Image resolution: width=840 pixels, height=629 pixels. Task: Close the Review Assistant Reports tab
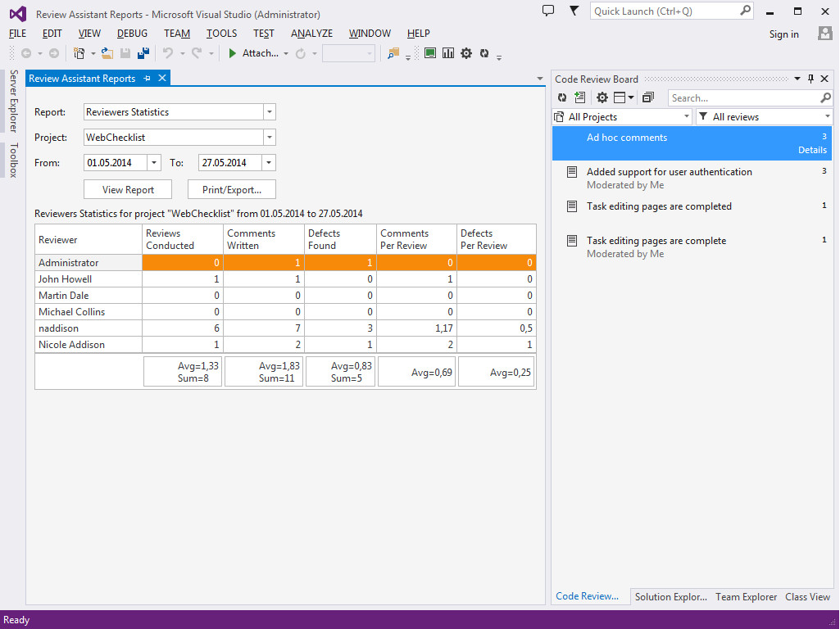click(161, 78)
